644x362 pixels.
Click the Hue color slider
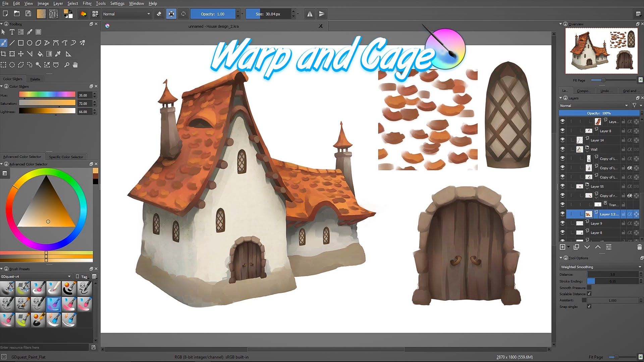[47, 95]
